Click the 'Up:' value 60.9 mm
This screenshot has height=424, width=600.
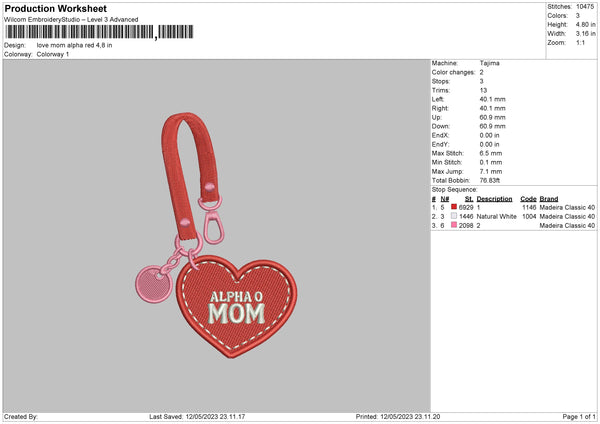point(492,117)
